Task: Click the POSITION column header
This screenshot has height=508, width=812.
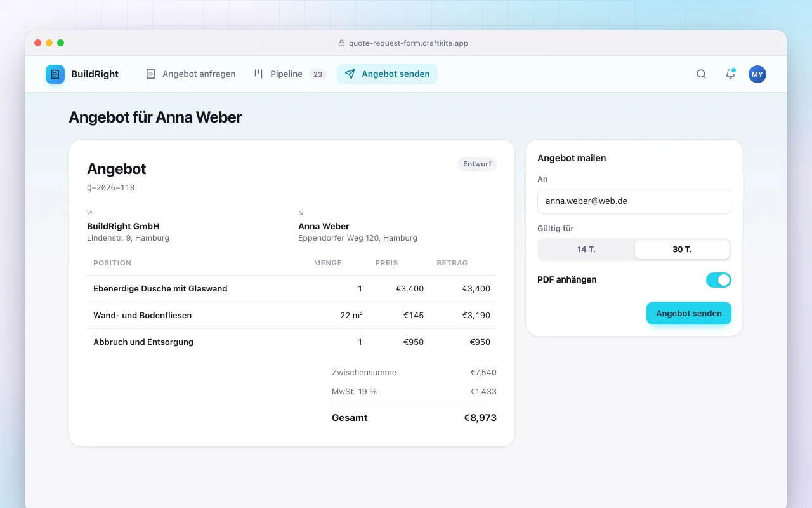Action: tap(112, 263)
